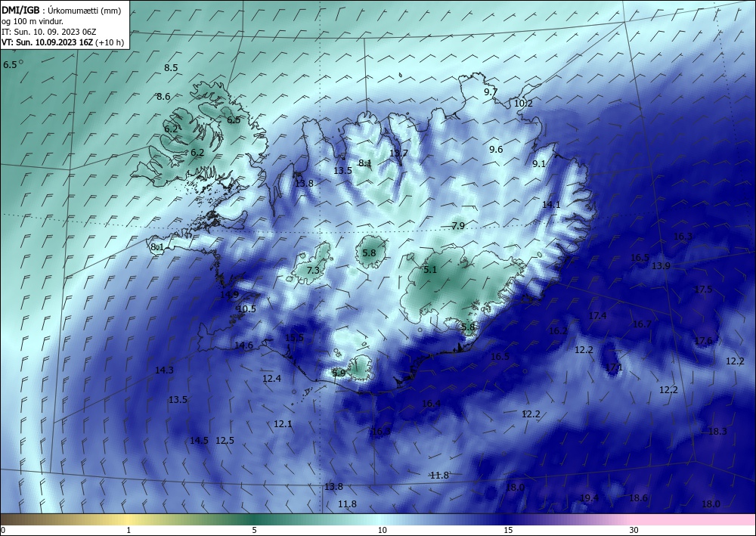This screenshot has height=536, width=756.
Task: Click the '10' tick on the color scale
Action: (382, 531)
